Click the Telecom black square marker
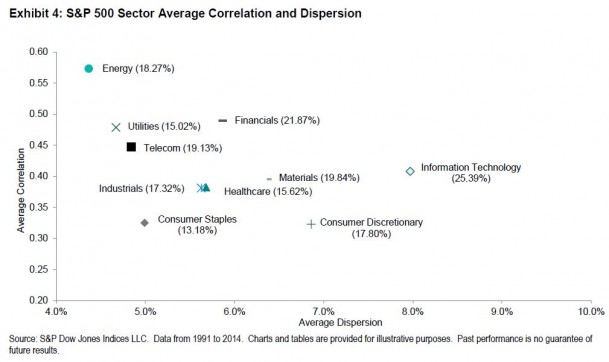Image resolution: width=609 pixels, height=362 pixels. 131,147
